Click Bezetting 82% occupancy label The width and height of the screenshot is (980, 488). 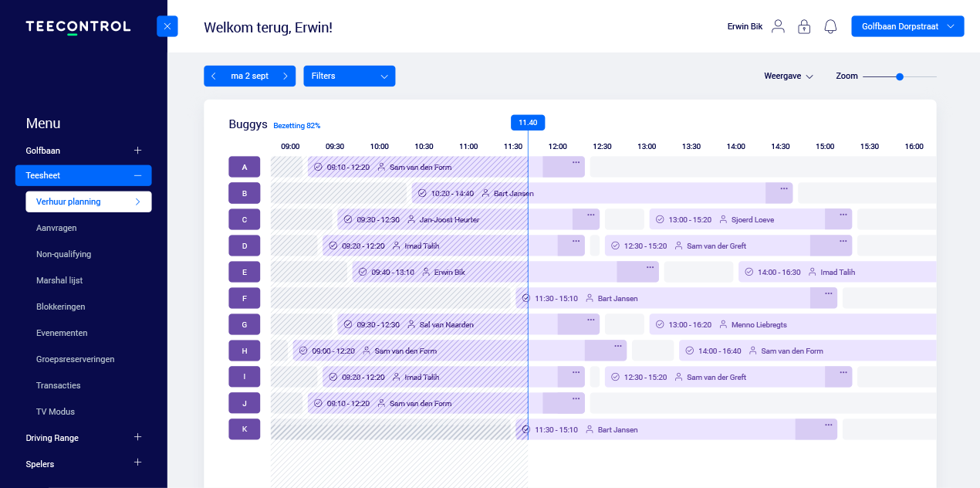pyautogui.click(x=297, y=125)
